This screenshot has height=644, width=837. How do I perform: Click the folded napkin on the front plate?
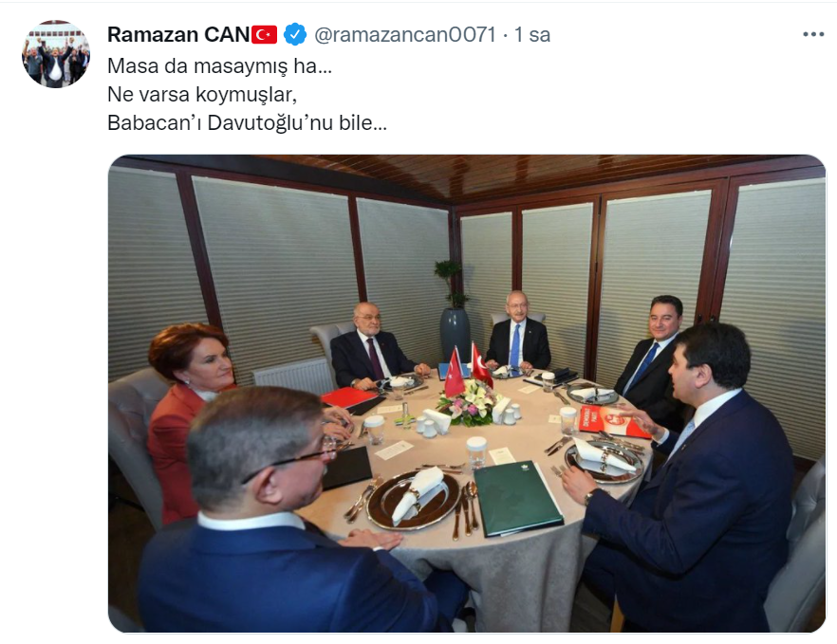[x=417, y=494]
